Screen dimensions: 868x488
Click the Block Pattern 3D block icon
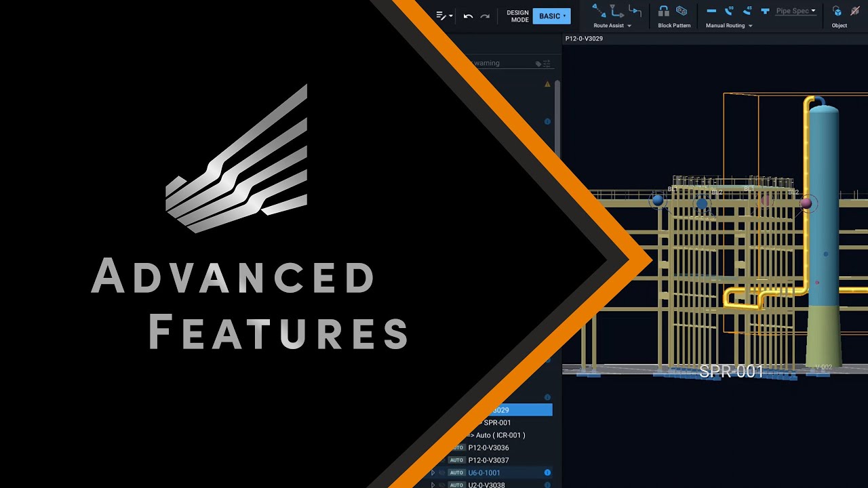(x=682, y=11)
